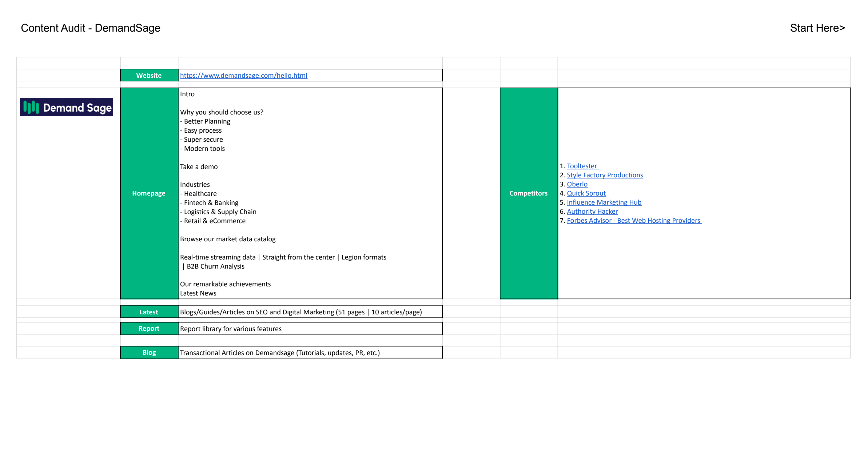Screen dimensions: 868x471
Task: Click the Easy process line
Action: tap(201, 130)
